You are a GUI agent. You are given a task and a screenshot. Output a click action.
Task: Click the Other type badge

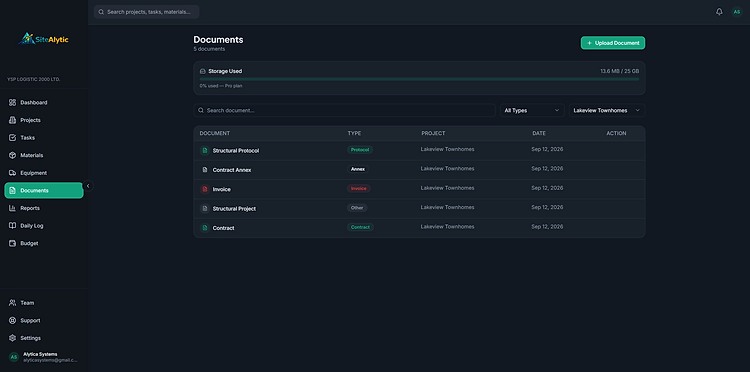coord(357,208)
